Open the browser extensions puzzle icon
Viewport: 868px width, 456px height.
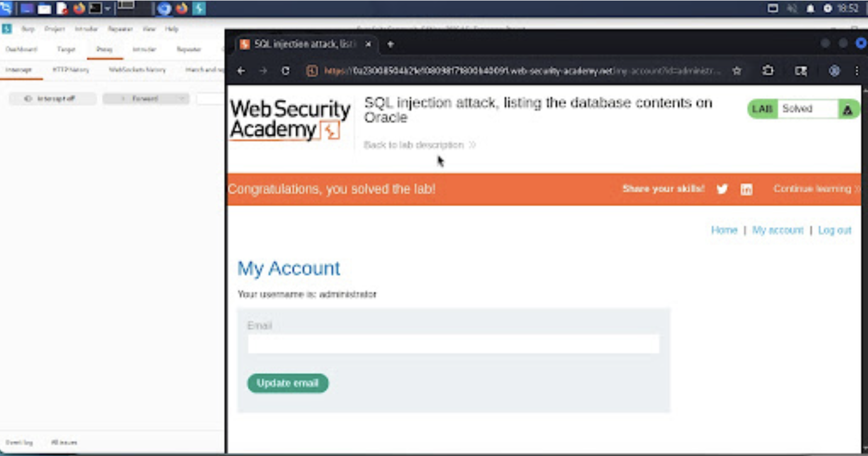(x=768, y=71)
